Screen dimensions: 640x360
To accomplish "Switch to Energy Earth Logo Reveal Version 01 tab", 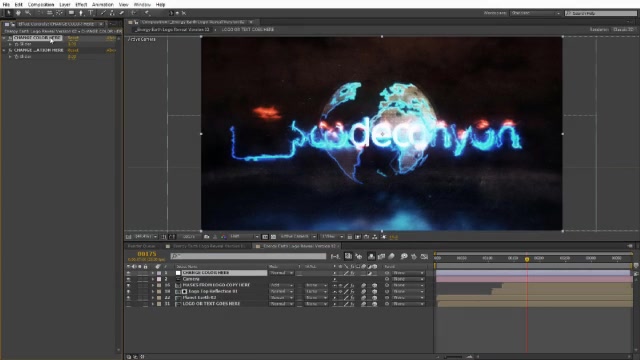I will tap(209, 246).
